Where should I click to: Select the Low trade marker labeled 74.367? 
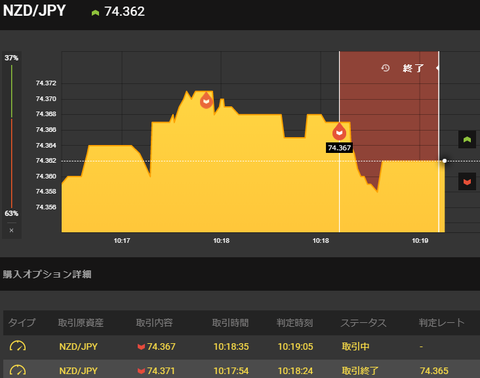(x=339, y=131)
